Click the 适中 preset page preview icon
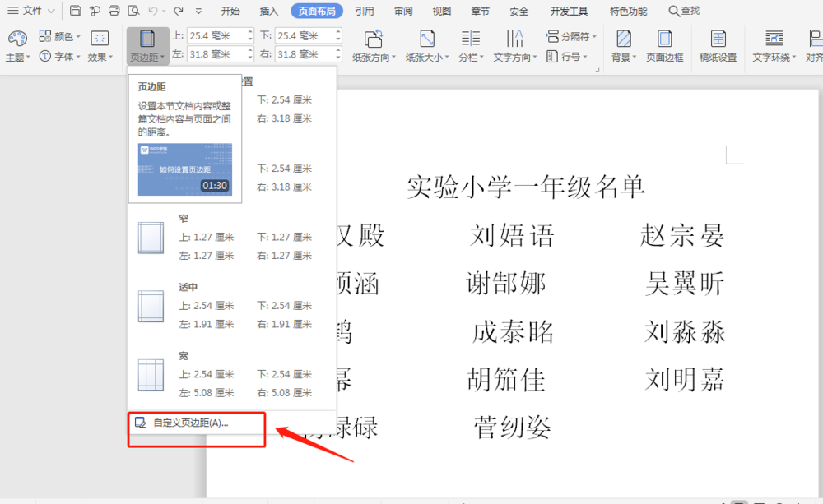 point(151,307)
